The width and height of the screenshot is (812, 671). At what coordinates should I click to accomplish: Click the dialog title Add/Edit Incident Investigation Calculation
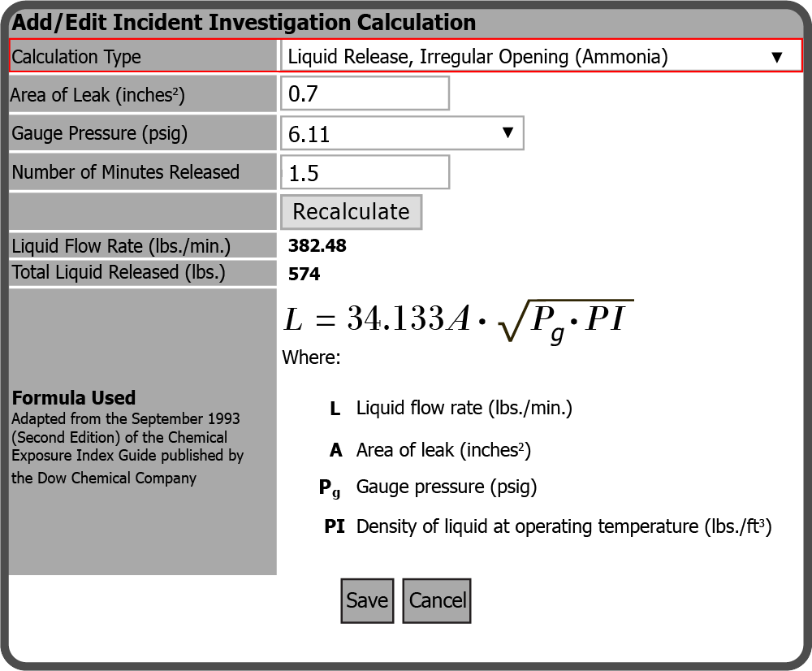point(244,23)
